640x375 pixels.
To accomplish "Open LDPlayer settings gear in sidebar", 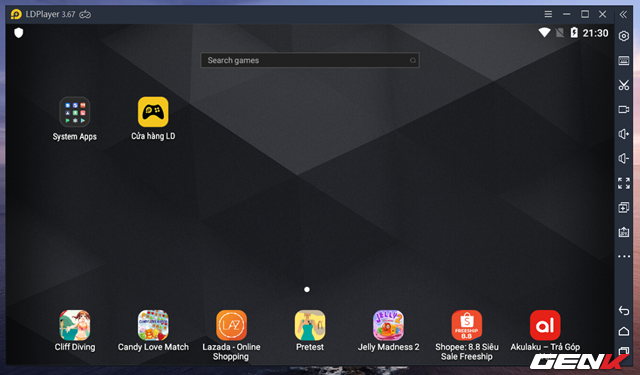I will [624, 36].
